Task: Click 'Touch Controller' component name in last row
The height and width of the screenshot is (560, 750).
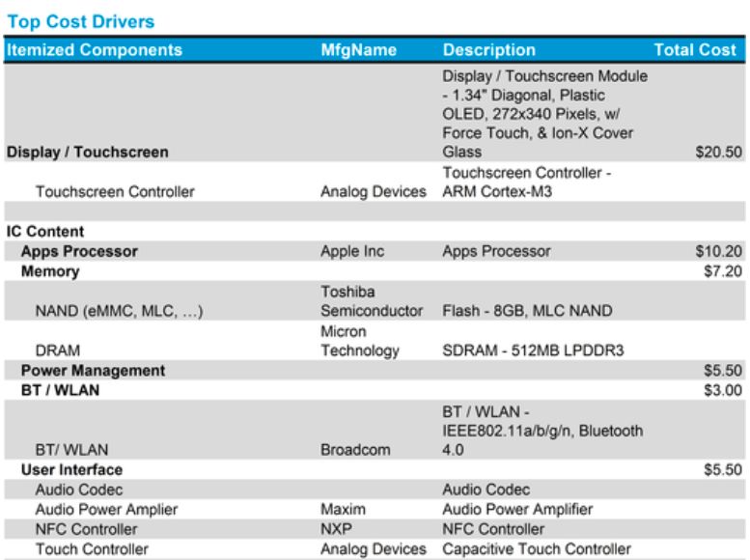Action: [x=92, y=549]
